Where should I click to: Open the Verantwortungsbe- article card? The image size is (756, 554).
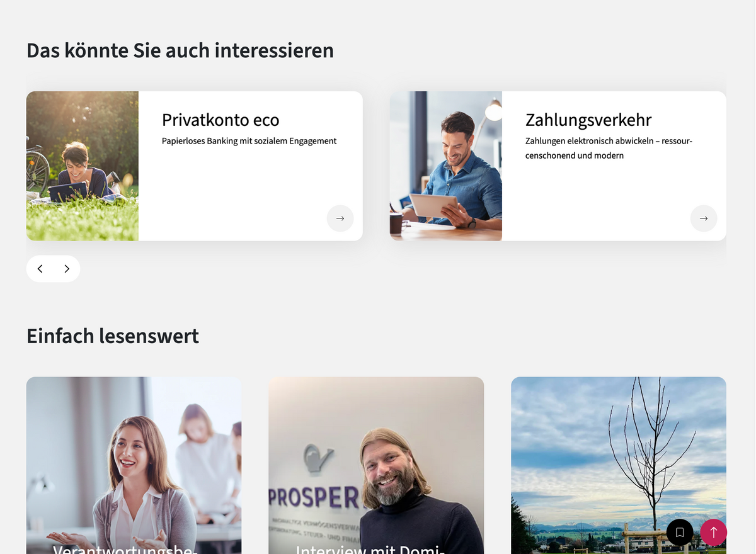pyautogui.click(x=134, y=465)
